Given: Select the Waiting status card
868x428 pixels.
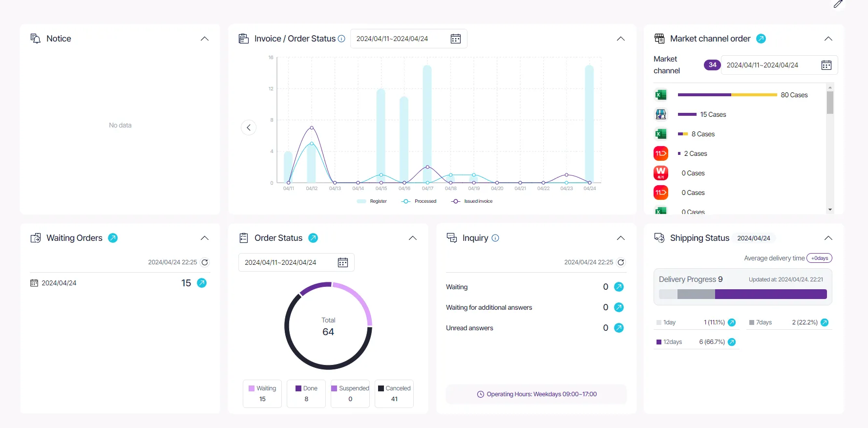Looking at the screenshot, I should (x=262, y=394).
